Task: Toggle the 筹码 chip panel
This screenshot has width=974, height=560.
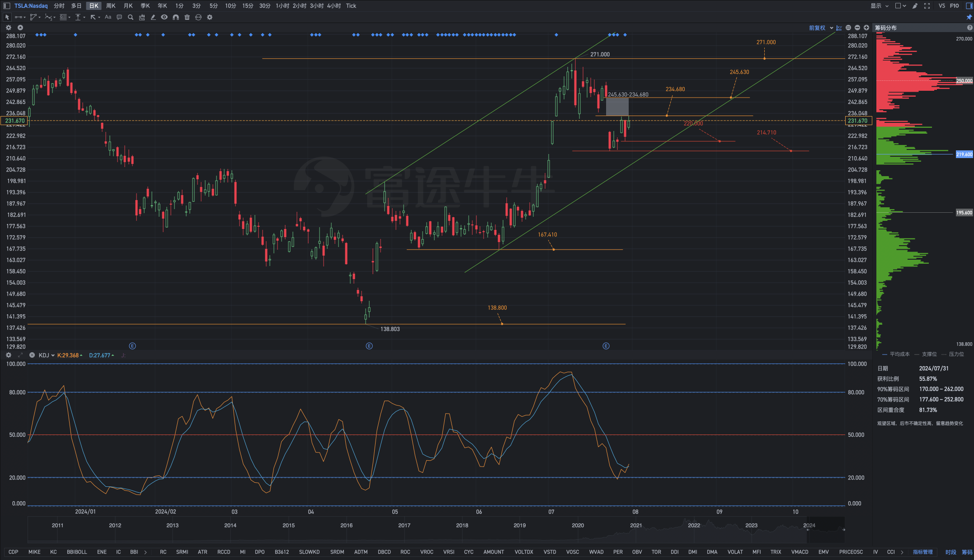Action: [967, 552]
